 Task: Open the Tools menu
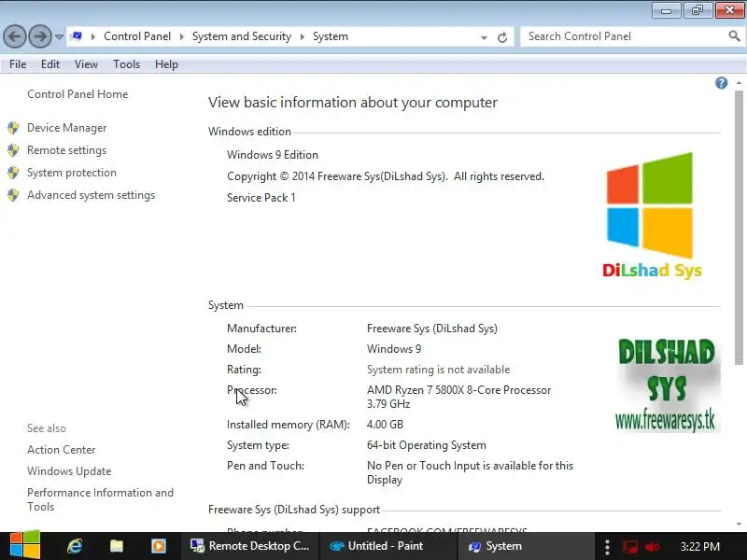tap(126, 63)
